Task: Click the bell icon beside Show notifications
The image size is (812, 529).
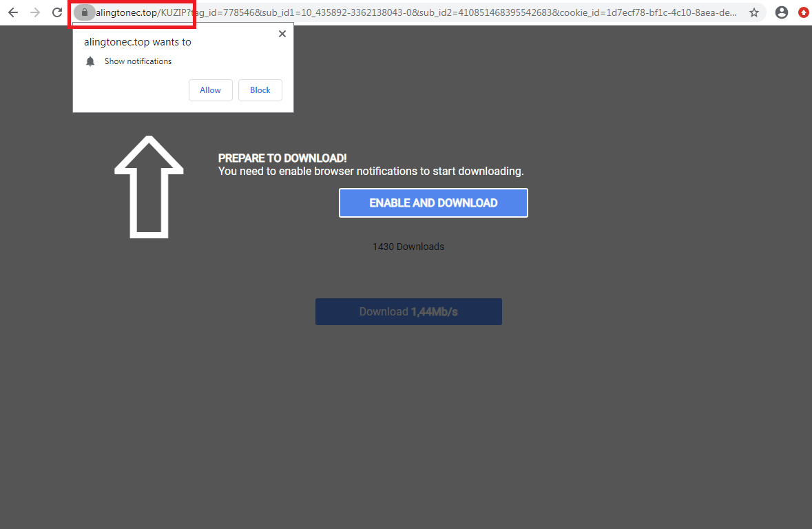Action: (x=90, y=61)
